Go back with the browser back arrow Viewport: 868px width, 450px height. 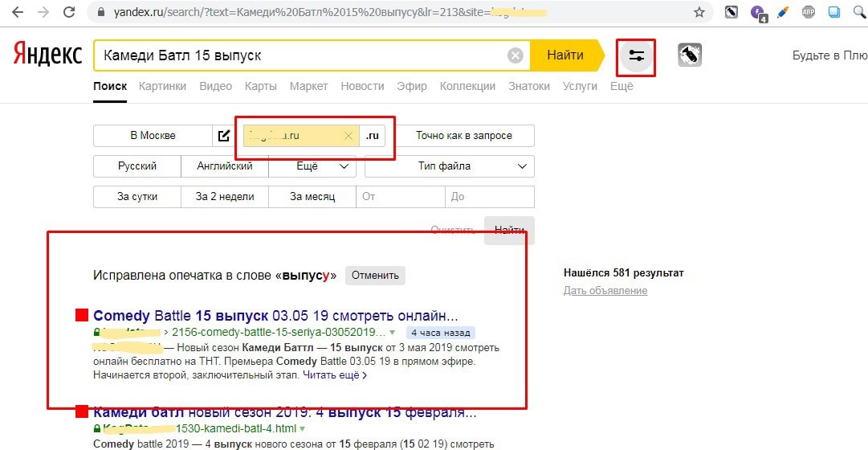coord(18,12)
